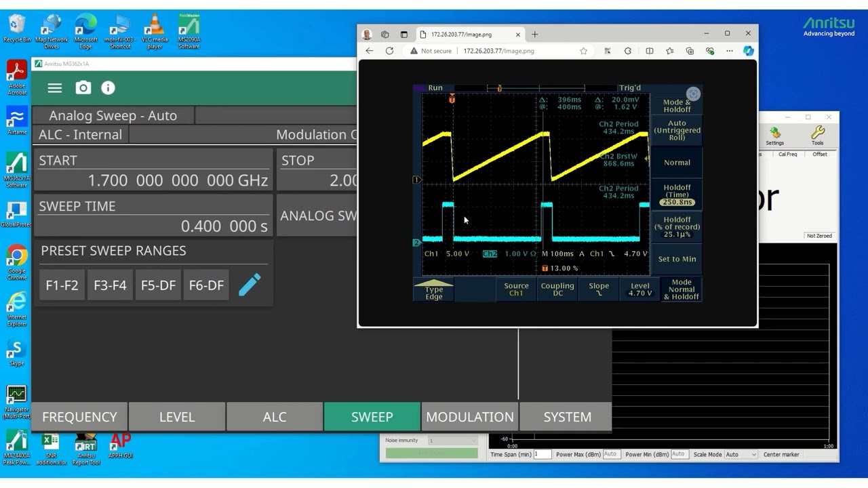This screenshot has width=868, height=488.
Task: Open new browser tab with plus button
Action: point(535,35)
